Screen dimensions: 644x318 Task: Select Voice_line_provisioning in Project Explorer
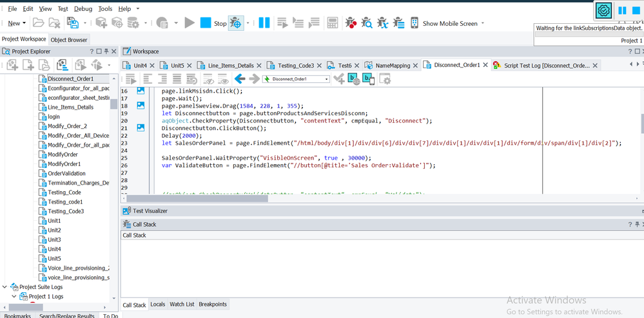pos(78,268)
